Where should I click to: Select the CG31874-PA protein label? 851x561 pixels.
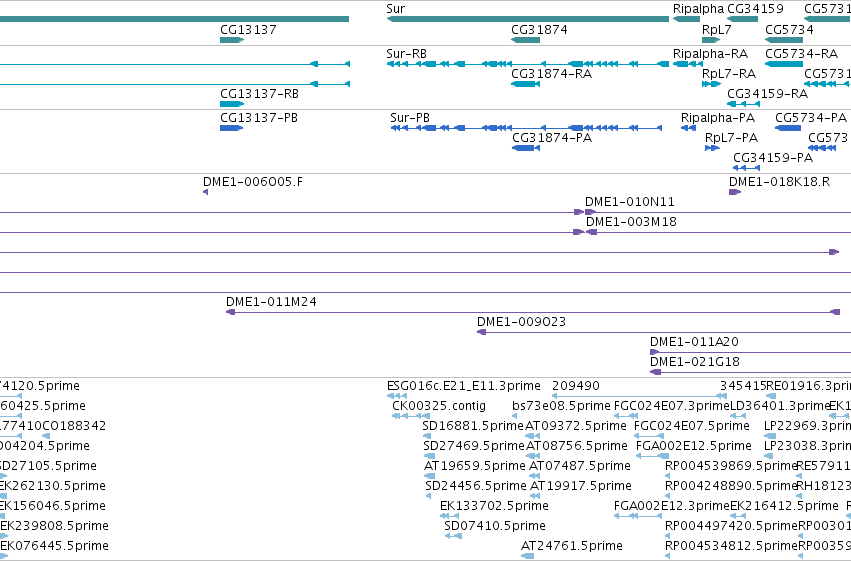(552, 138)
